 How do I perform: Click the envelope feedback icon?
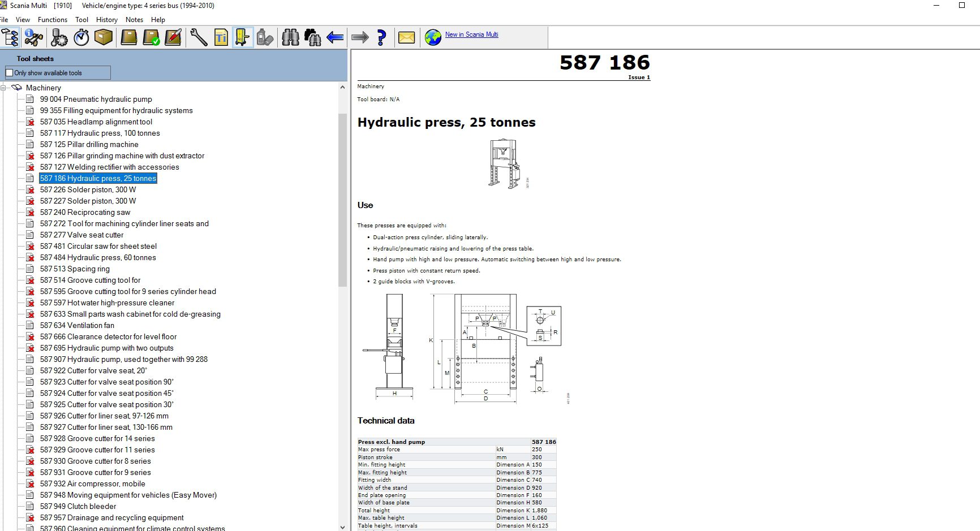[407, 38]
